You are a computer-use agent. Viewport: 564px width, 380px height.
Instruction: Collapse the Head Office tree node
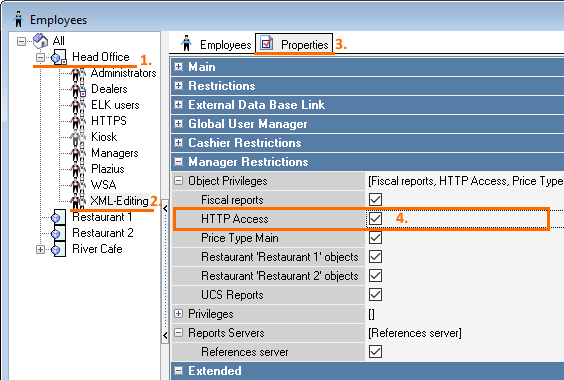(x=40, y=58)
